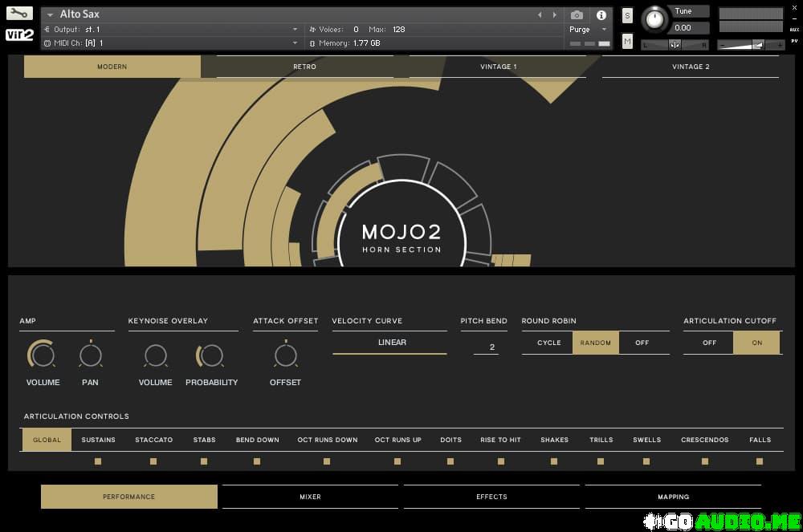Toggle indicator square under BEND DOWN
This screenshot has width=803, height=532.
point(257,461)
